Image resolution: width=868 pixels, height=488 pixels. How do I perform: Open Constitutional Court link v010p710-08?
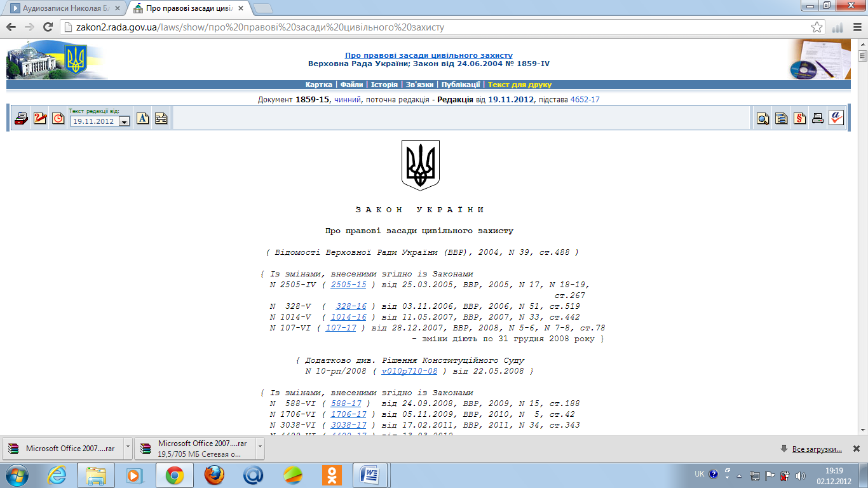tap(409, 371)
